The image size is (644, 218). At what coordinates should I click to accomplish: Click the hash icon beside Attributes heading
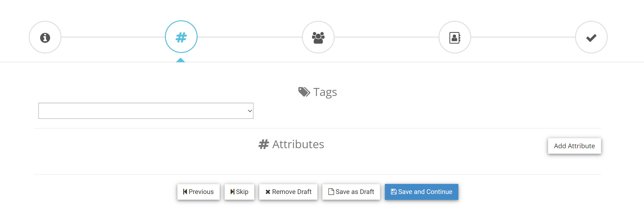[264, 144]
